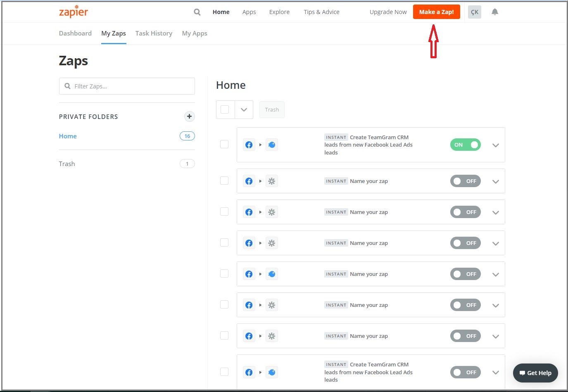
Task: Click TeamGram bird icon on the ON zap
Action: pyautogui.click(x=271, y=145)
